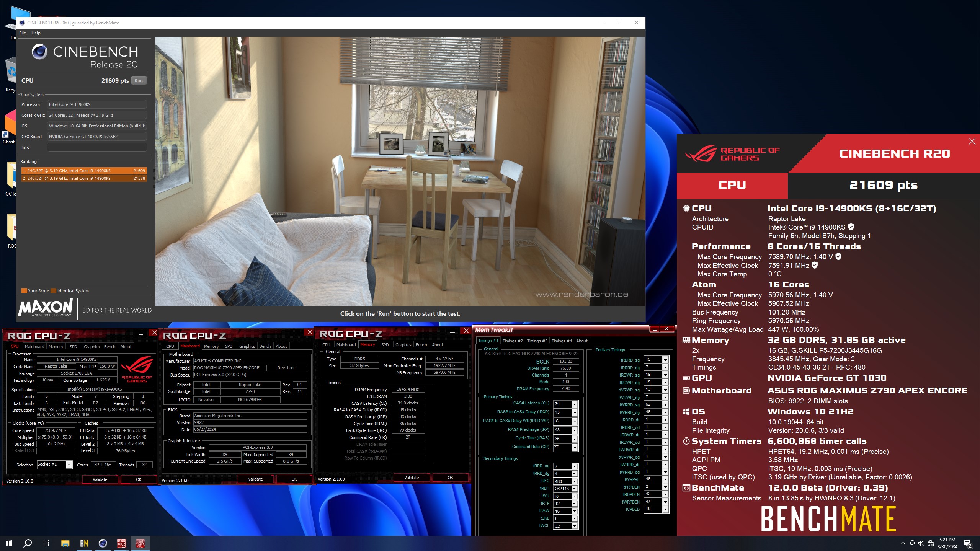Select ranking entry 1 scoring 21609

click(84, 171)
